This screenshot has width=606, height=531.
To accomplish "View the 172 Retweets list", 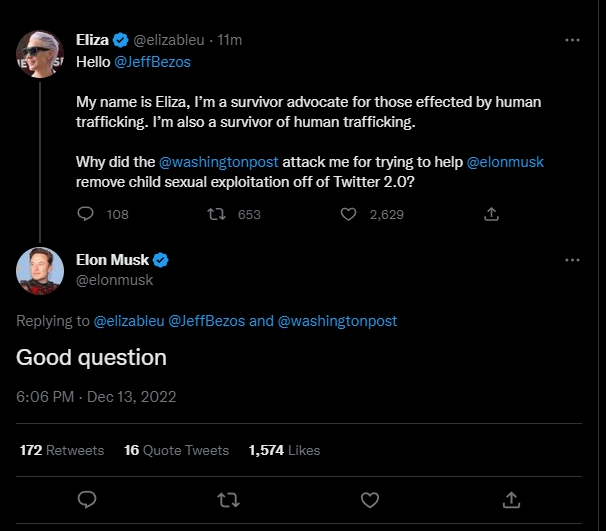I will (x=62, y=451).
